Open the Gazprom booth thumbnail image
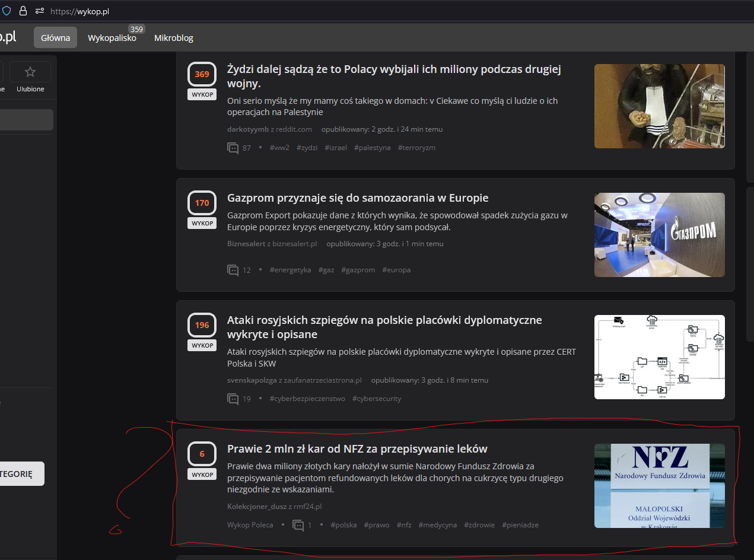Screen dimensions: 754x560 click(659, 234)
